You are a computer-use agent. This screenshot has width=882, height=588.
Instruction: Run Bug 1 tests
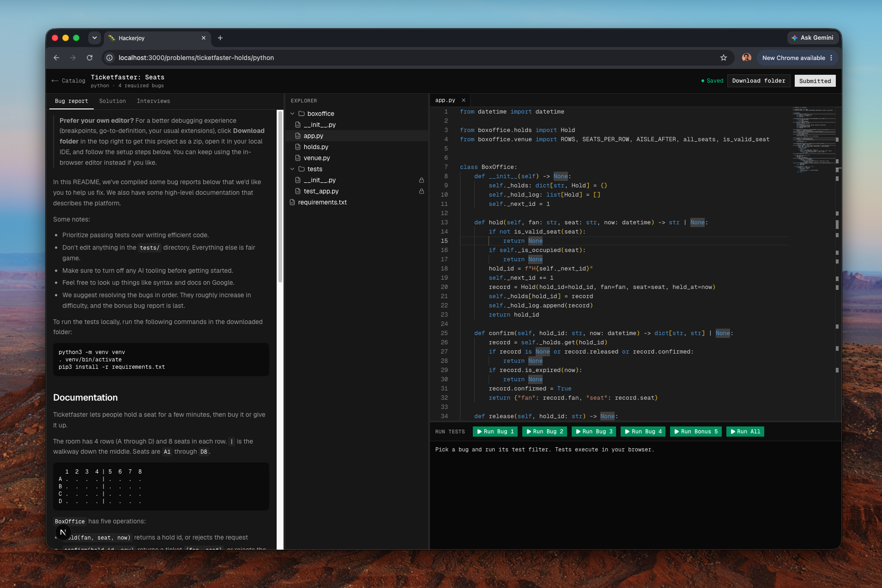pyautogui.click(x=495, y=432)
